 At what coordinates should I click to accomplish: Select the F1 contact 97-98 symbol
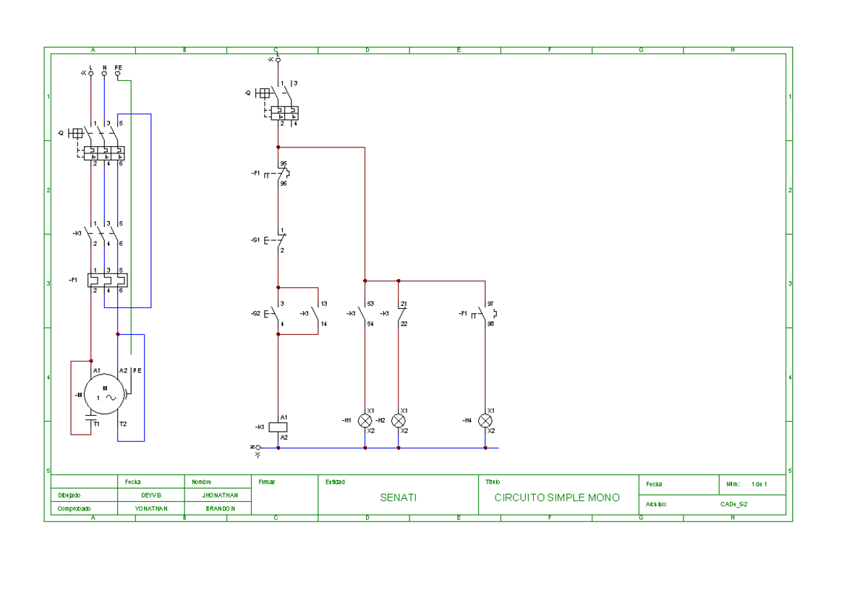pyautogui.click(x=483, y=313)
